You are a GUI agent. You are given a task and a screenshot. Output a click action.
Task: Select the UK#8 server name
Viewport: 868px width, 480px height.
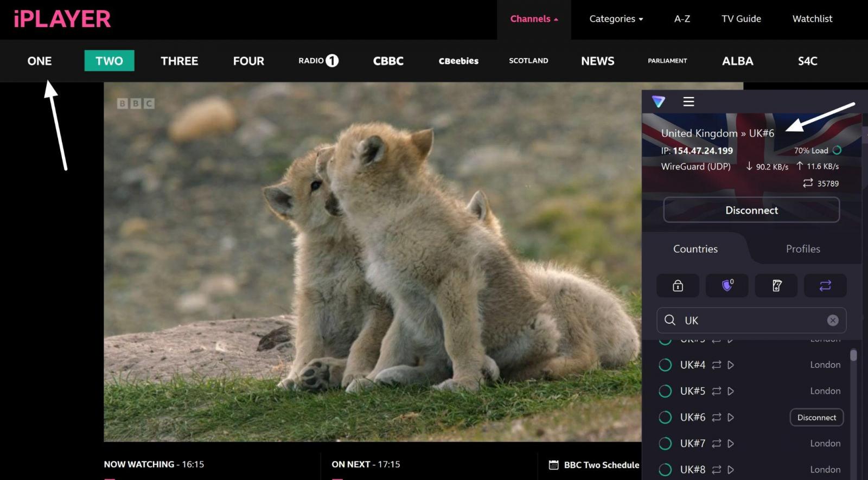[693, 470]
